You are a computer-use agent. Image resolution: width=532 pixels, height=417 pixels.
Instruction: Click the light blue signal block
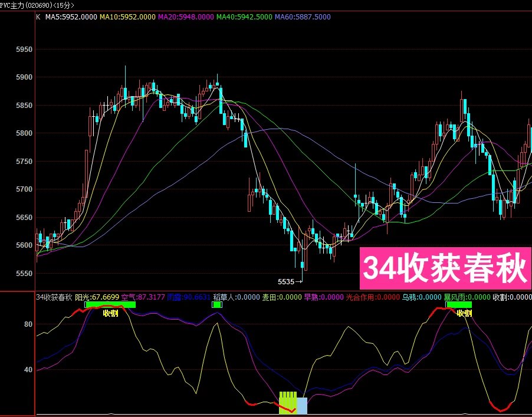301,405
